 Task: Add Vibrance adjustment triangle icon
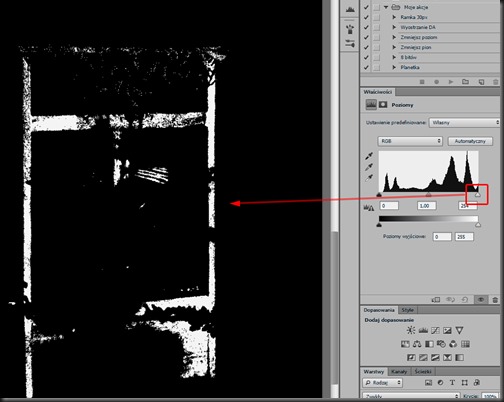pos(459,330)
